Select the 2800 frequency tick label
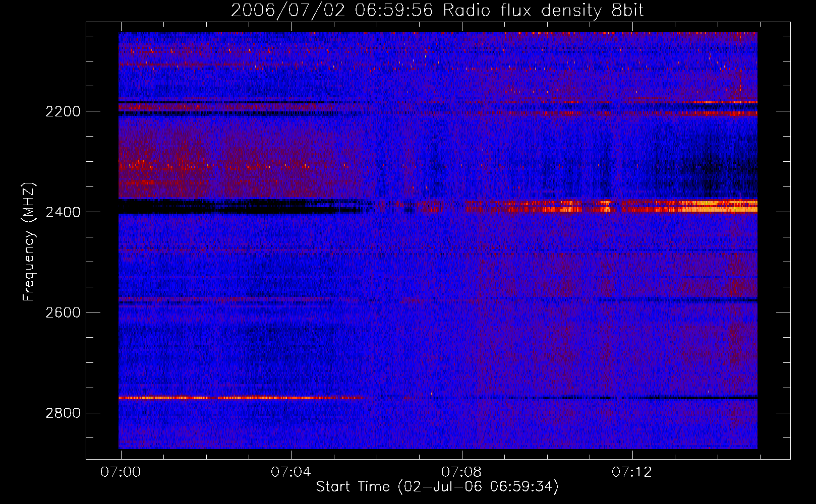The height and width of the screenshot is (504, 816). (x=63, y=413)
